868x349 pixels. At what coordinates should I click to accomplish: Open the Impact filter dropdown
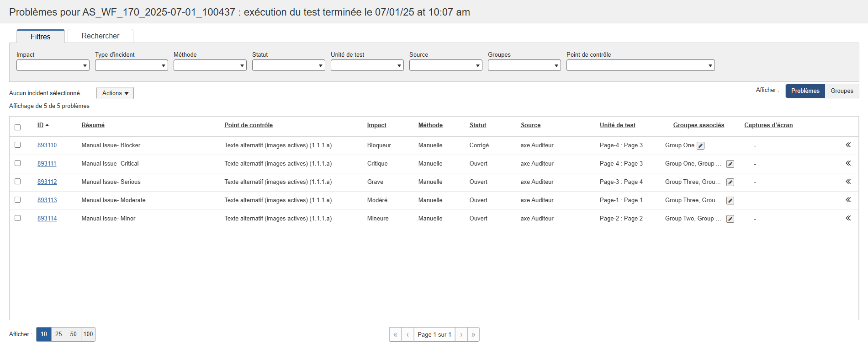[x=53, y=65]
